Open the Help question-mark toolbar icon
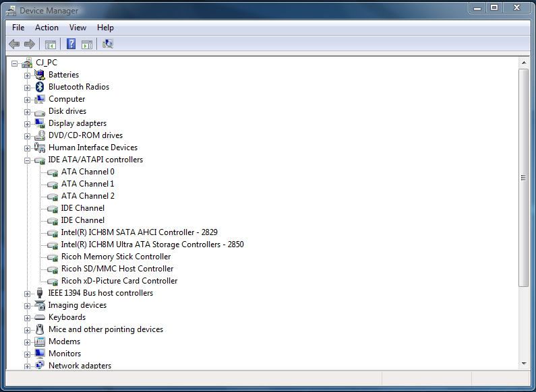 point(71,44)
